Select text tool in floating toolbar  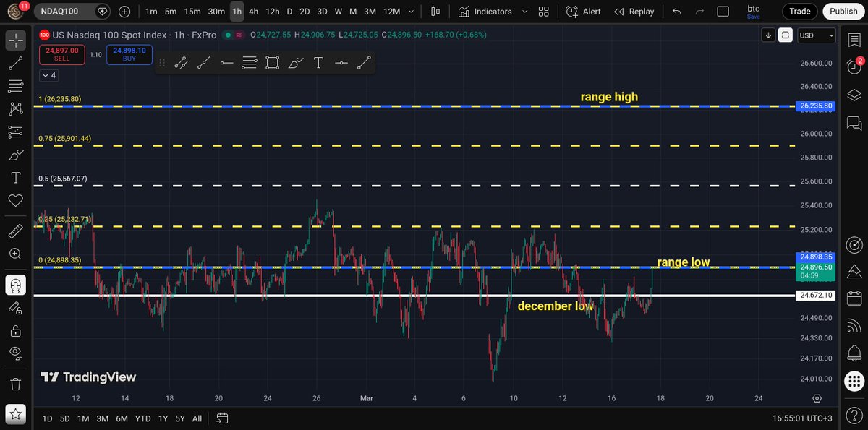pos(318,63)
